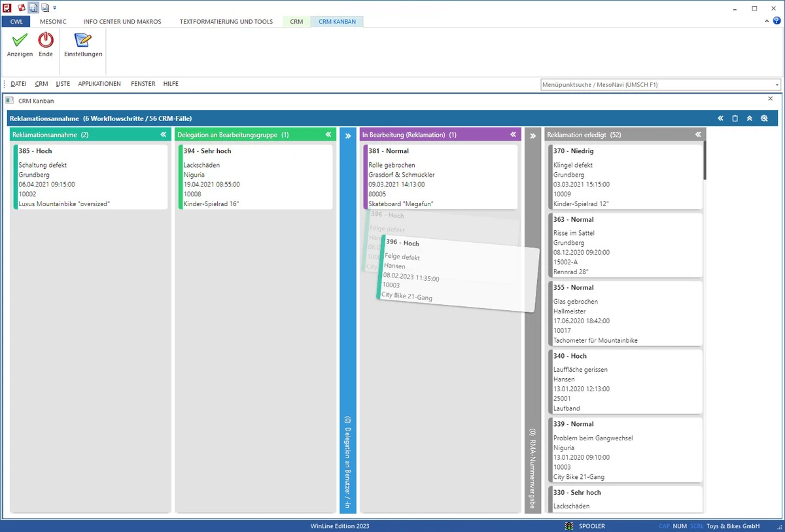
Task: Collapse the Reklamationsannahme (2) column
Action: point(164,135)
